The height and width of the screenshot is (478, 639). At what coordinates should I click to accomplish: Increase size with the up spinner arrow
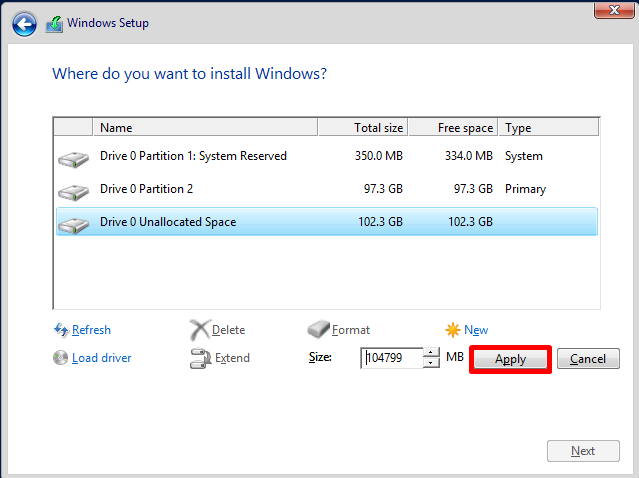(431, 353)
